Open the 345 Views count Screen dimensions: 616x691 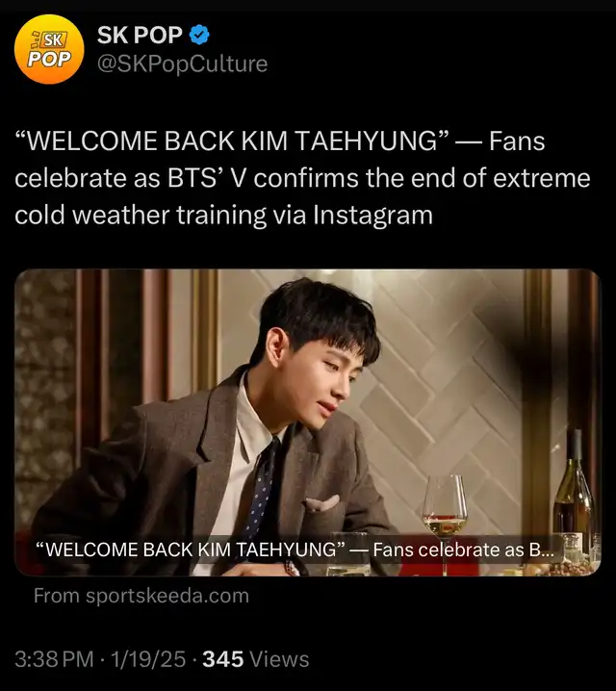pos(256,659)
